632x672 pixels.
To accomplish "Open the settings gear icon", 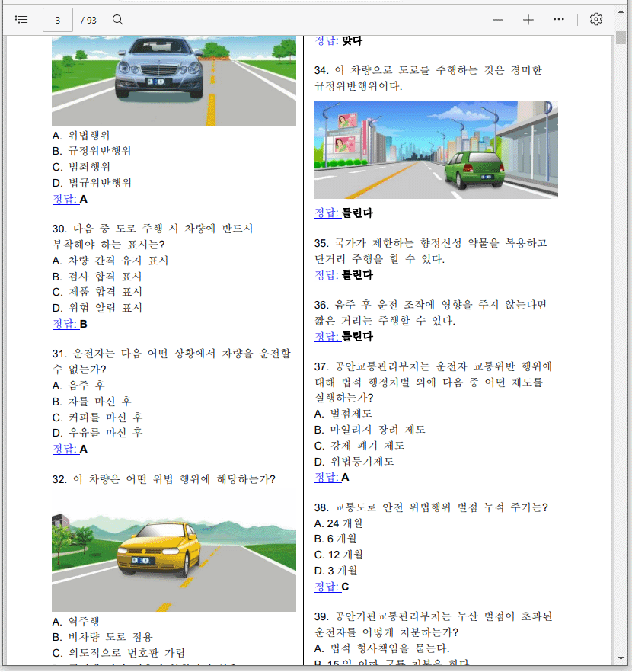I will point(596,20).
